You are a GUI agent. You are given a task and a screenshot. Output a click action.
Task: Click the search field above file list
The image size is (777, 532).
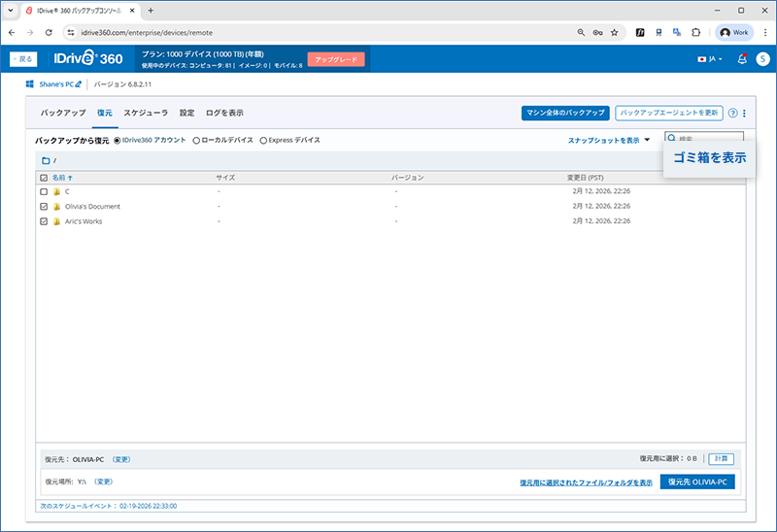coord(709,140)
